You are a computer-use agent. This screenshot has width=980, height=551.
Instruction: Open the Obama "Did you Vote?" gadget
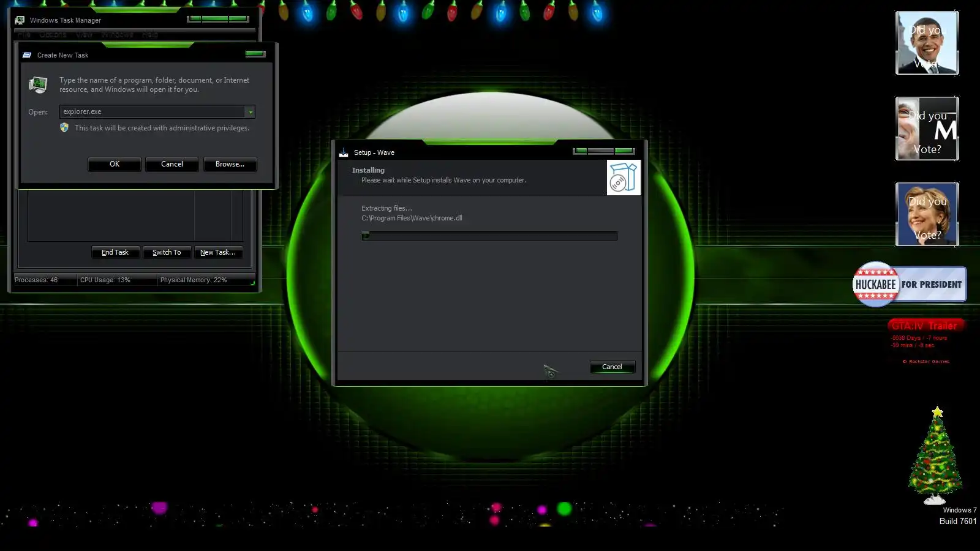click(927, 43)
